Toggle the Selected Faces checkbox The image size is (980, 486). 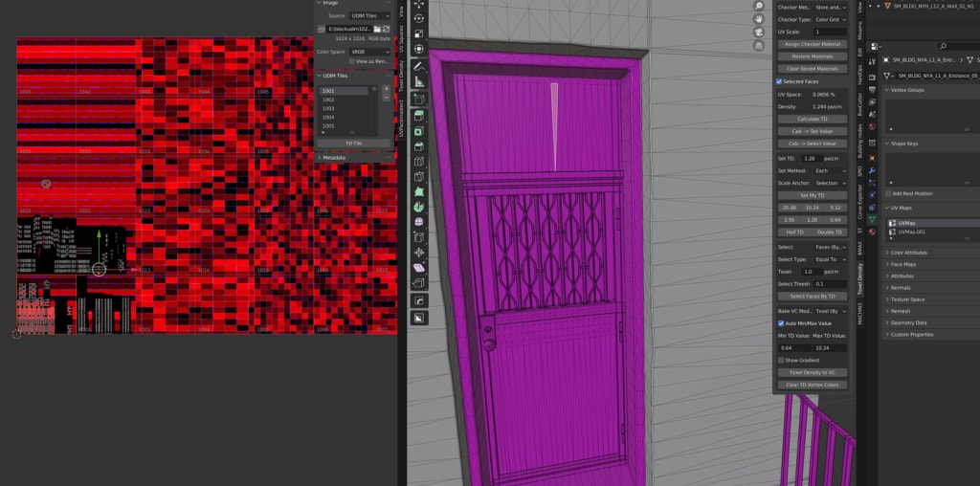click(x=779, y=81)
